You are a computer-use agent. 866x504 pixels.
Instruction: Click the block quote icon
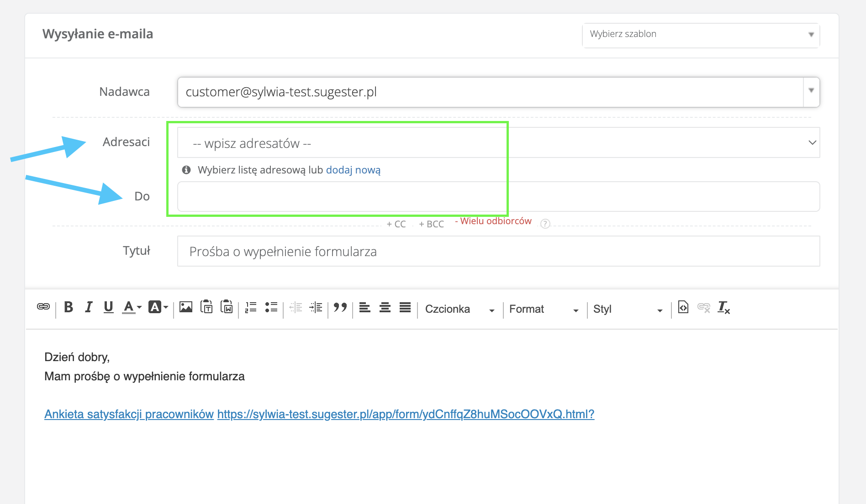(x=340, y=307)
